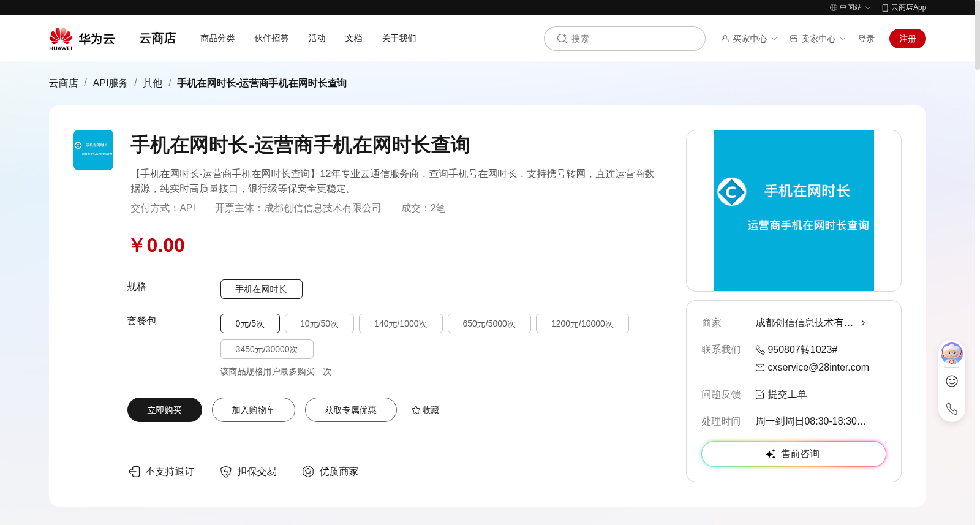Click the cxservice@28inter.com email
The width and height of the screenshot is (980, 525).
(818, 368)
